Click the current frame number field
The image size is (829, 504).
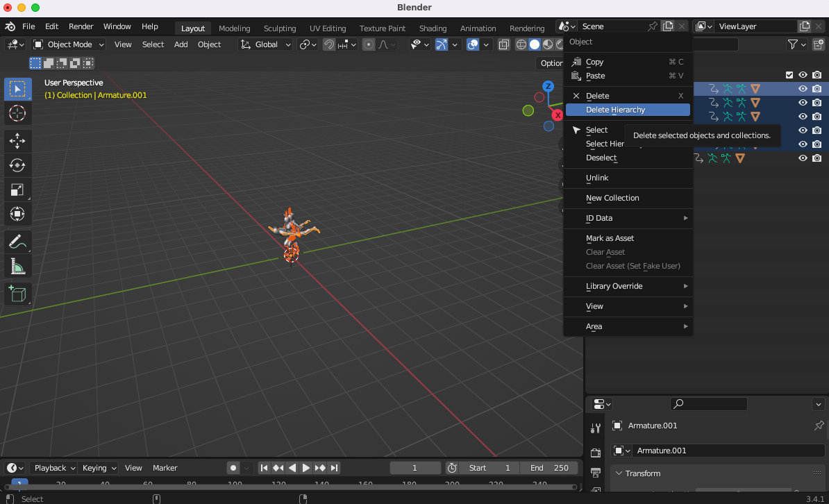tap(415, 468)
